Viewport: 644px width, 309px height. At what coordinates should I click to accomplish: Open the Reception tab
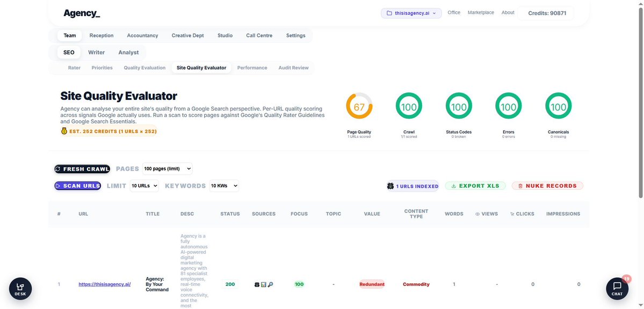pos(102,36)
